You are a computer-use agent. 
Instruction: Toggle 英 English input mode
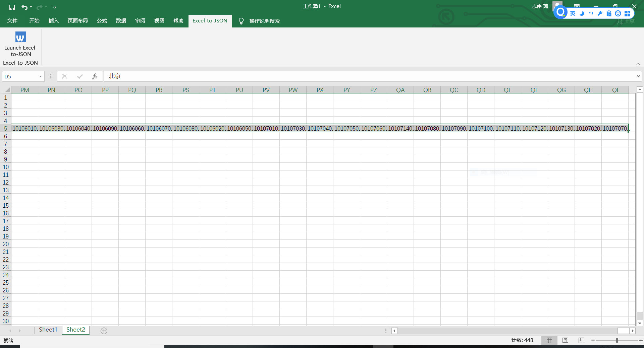pyautogui.click(x=573, y=13)
